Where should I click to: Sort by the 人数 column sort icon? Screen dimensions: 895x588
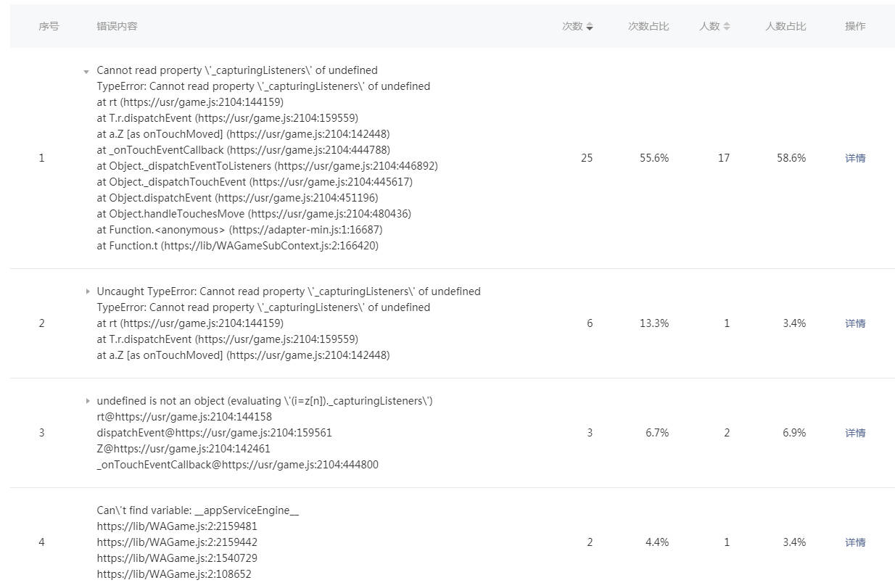727,26
